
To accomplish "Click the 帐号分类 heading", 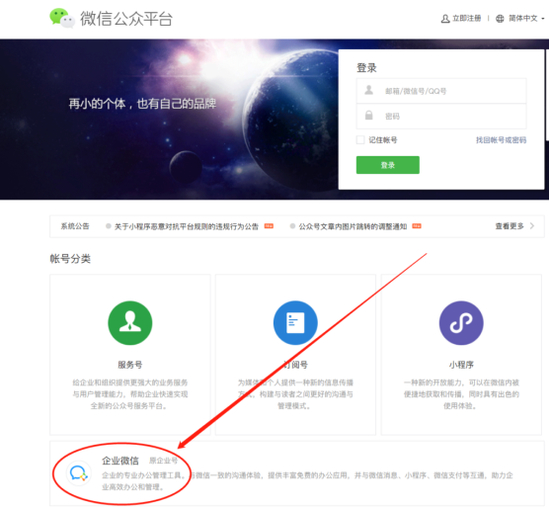I will tap(70, 259).
